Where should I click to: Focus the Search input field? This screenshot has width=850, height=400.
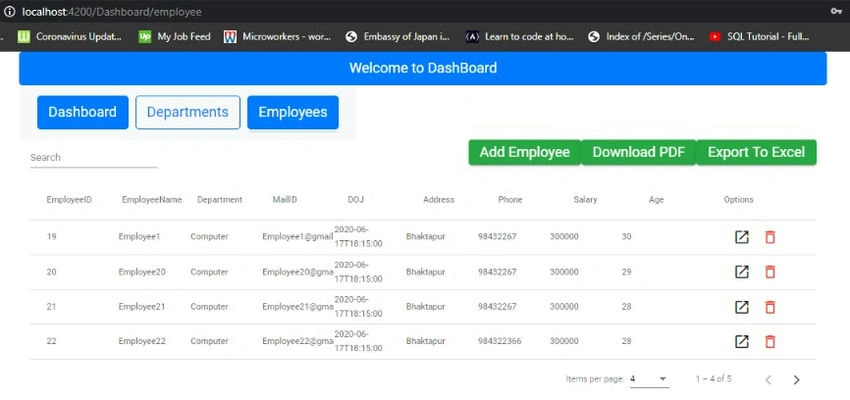[x=94, y=158]
